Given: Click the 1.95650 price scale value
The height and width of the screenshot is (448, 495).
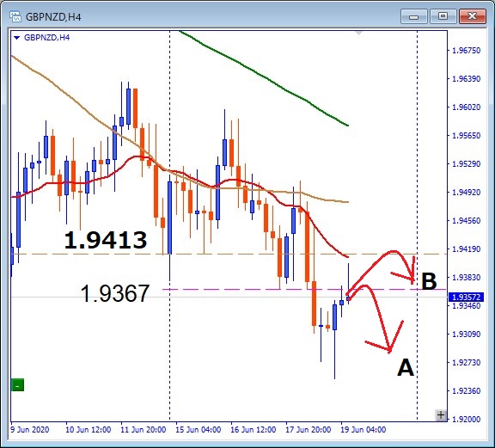Looking at the screenshot, I should click(x=467, y=136).
